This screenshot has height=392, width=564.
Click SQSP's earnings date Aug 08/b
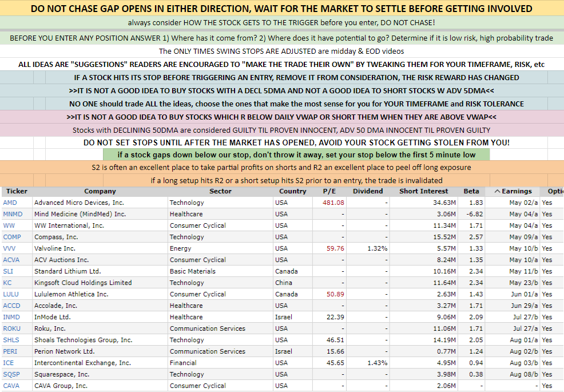tap(524, 374)
